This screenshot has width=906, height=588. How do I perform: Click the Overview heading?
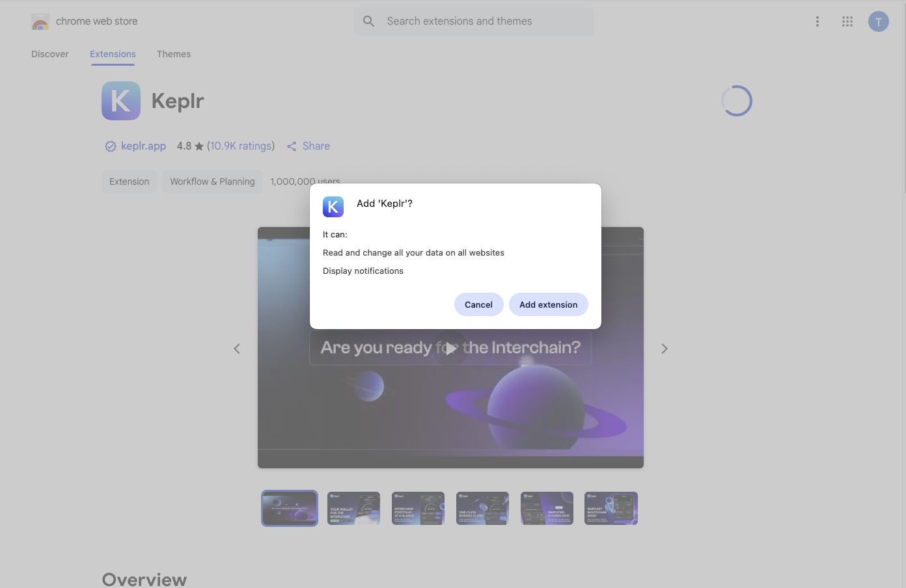[x=144, y=580]
